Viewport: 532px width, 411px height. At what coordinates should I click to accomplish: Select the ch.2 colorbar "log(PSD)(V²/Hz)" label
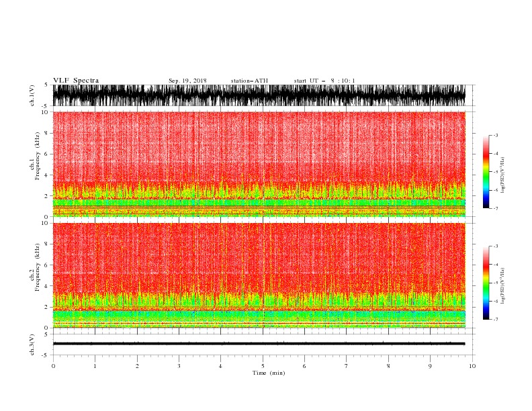click(x=502, y=286)
